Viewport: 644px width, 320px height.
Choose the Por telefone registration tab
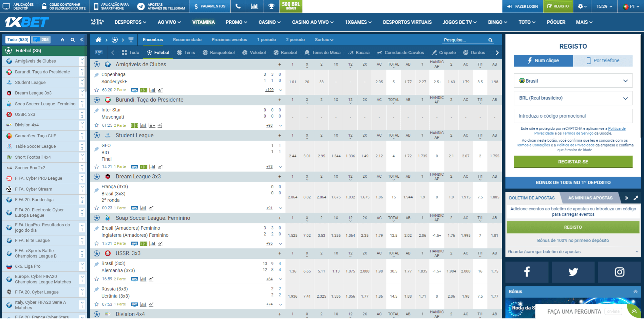tap(603, 60)
